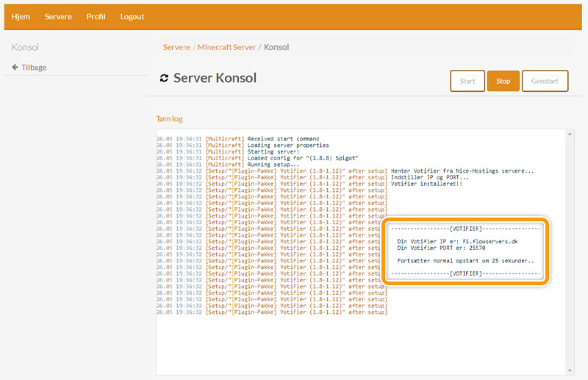Click the 'Indstiller IP og PORT...' text

click(430, 177)
